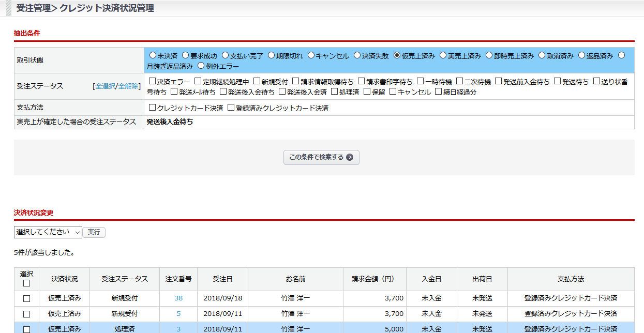Select the キャンセル transaction status radio

tap(311, 55)
